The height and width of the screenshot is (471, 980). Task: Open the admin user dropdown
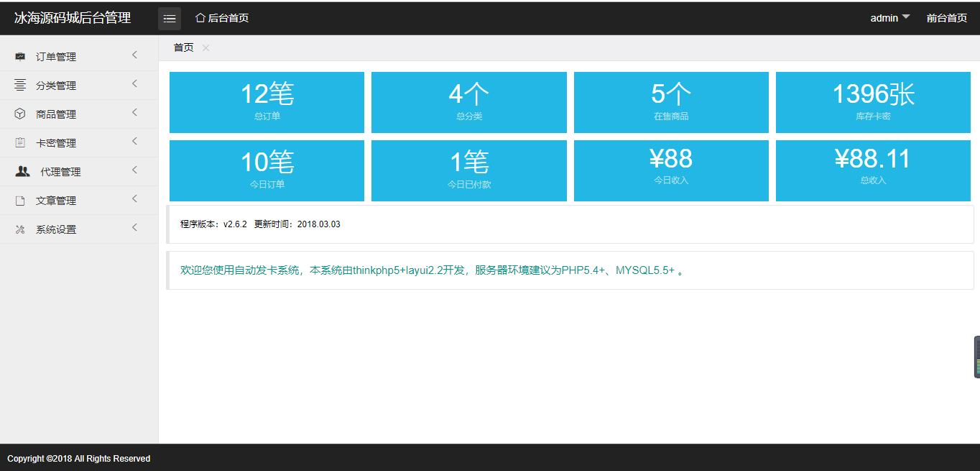click(889, 18)
